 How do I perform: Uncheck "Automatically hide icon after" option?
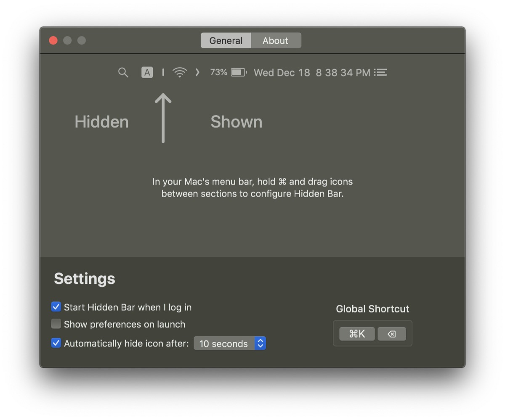pyautogui.click(x=56, y=343)
